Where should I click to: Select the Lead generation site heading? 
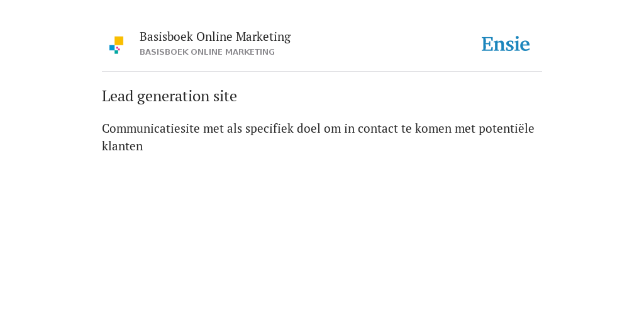coord(169,96)
